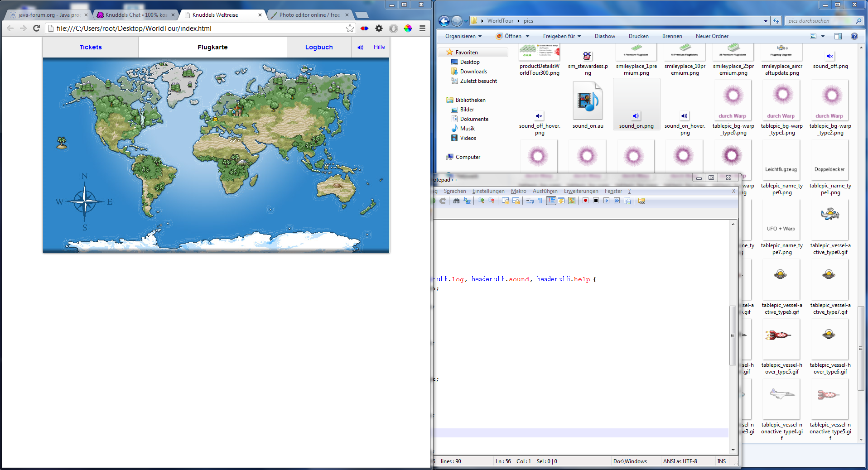
Task: Open the view options dropdown arrow in Explorer
Action: click(823, 36)
